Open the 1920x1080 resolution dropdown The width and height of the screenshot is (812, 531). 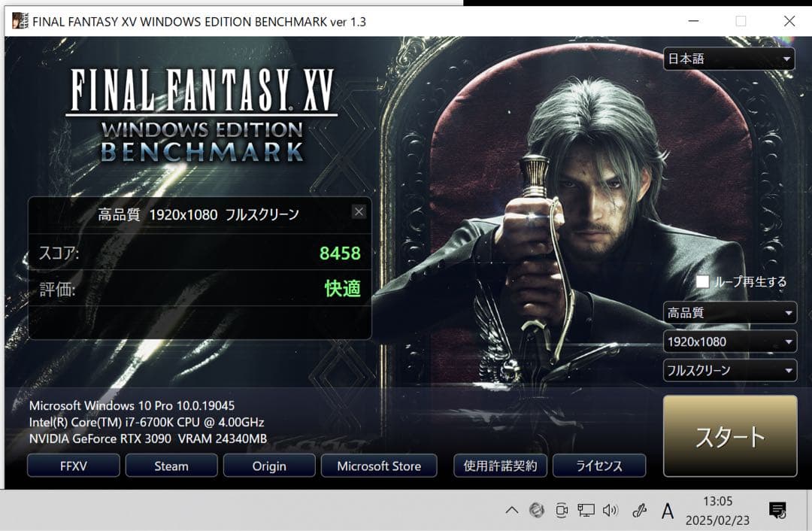coord(729,342)
